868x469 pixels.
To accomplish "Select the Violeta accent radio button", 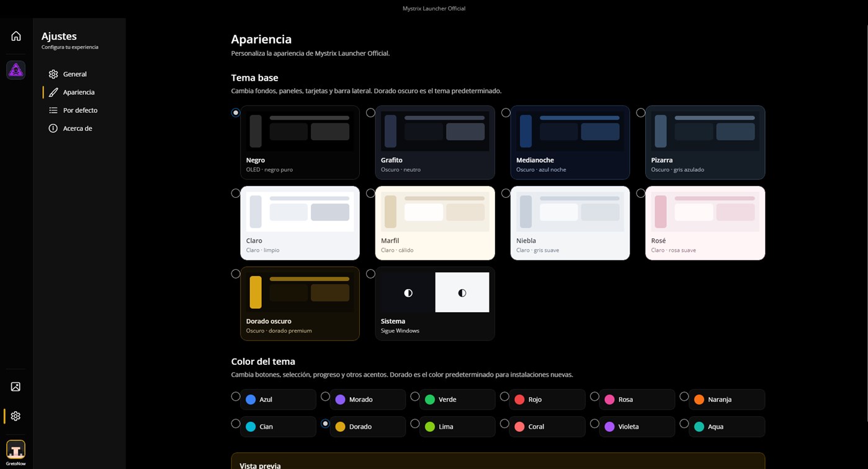I will [x=594, y=424].
